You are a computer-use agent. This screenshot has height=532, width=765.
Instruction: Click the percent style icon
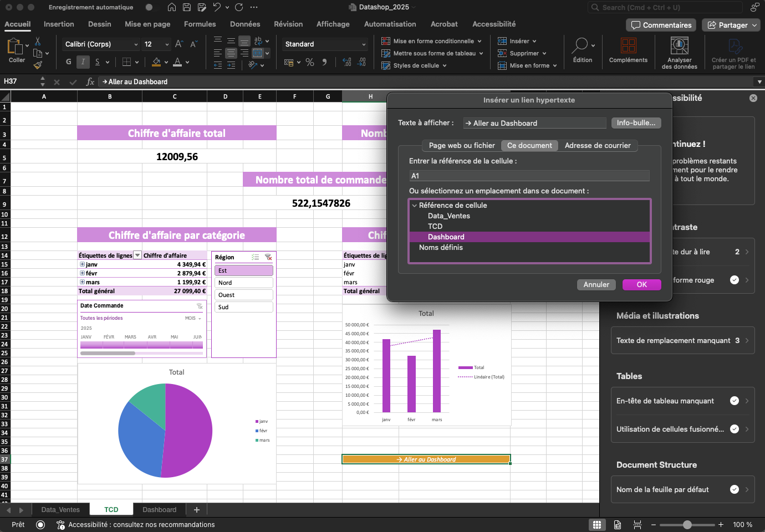coord(310,62)
